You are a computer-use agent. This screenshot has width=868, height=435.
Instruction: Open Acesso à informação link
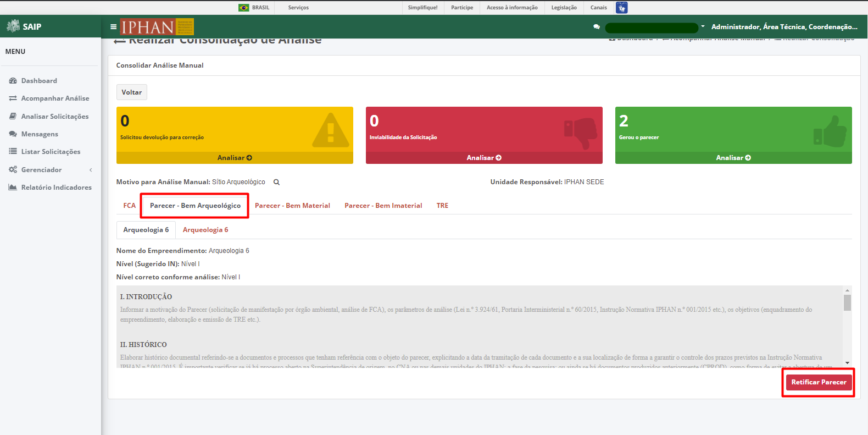[x=512, y=8]
